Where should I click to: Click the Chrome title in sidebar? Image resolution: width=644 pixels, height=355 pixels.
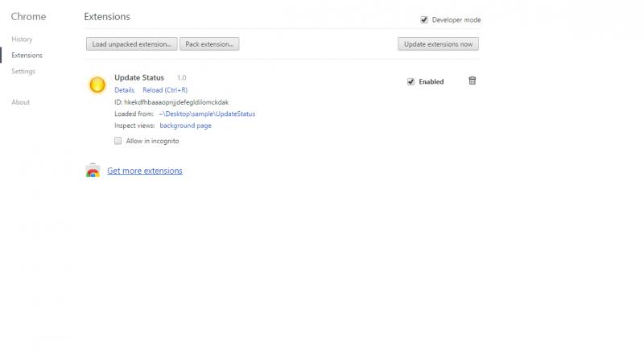tap(28, 16)
